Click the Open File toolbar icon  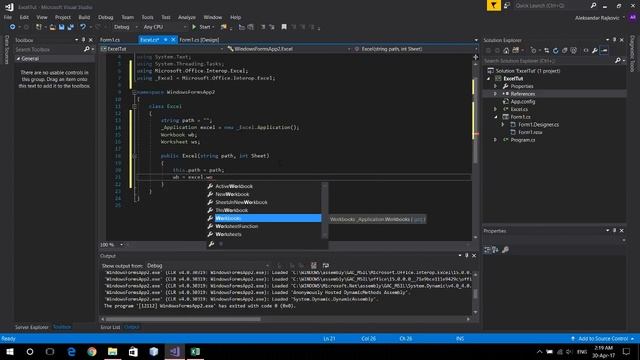point(53,27)
